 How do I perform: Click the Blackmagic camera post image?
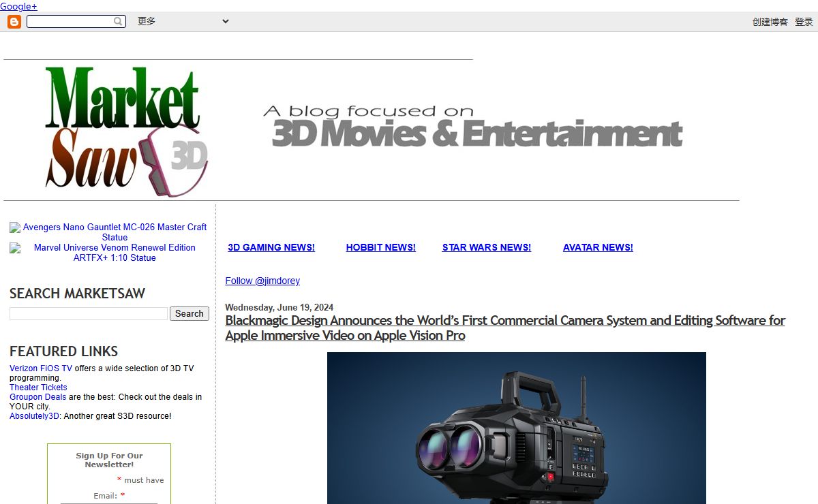[x=517, y=428]
